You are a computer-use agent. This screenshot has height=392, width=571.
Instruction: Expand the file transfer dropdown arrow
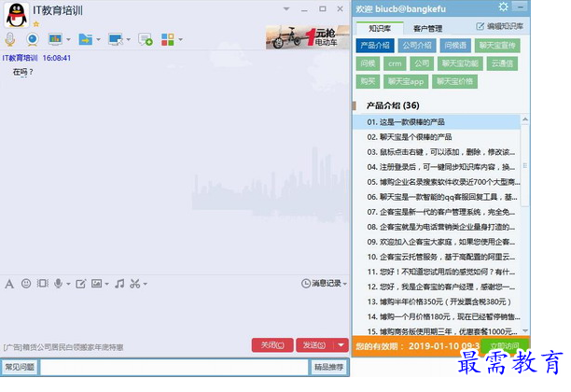point(98,39)
